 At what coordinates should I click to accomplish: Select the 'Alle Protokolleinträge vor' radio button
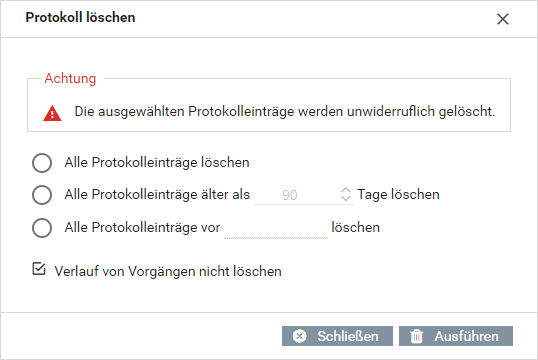pos(42,228)
